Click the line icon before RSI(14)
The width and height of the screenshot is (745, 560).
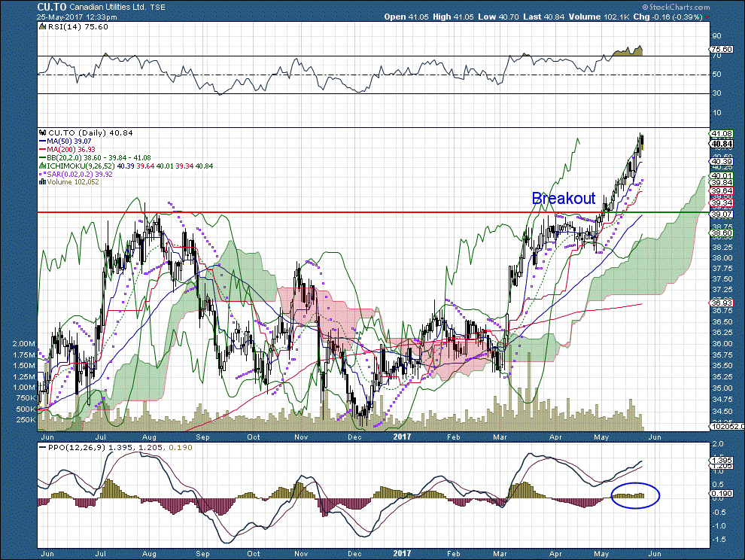click(43, 26)
